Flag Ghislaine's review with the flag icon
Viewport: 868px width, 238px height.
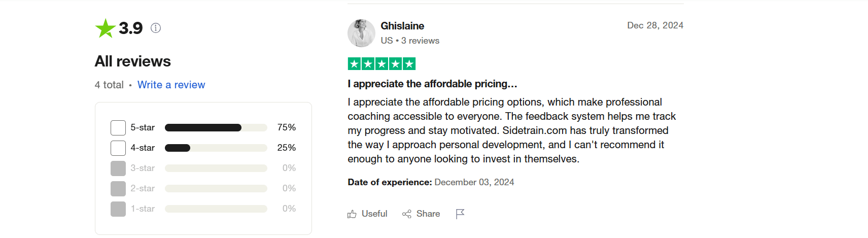pyautogui.click(x=460, y=214)
